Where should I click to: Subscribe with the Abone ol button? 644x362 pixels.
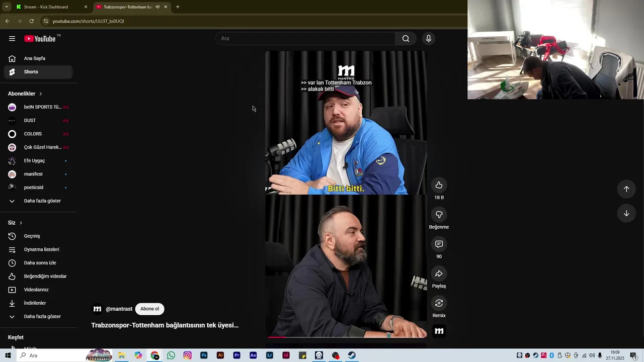coord(149,309)
